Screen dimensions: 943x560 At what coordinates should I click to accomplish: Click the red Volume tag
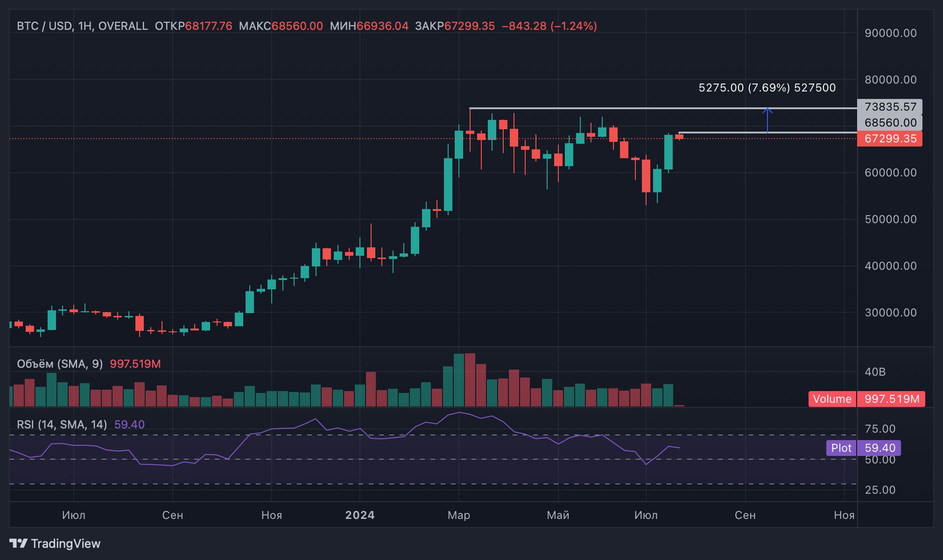click(x=832, y=399)
